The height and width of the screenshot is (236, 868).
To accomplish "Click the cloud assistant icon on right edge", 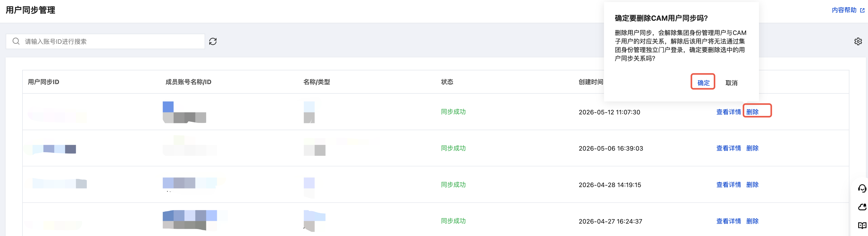I will (x=862, y=207).
